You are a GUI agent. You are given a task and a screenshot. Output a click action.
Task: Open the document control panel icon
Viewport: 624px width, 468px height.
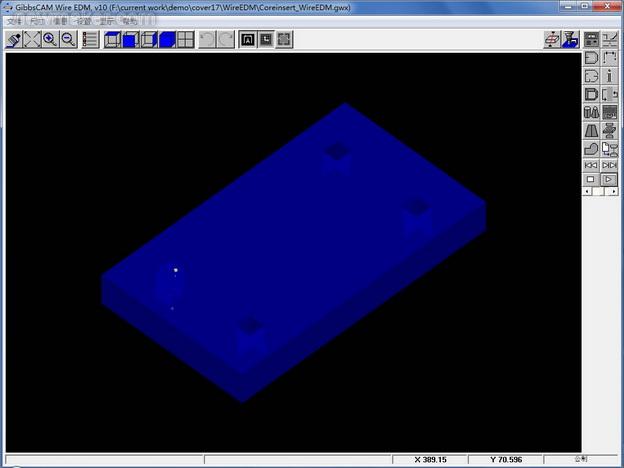pyautogui.click(x=591, y=39)
